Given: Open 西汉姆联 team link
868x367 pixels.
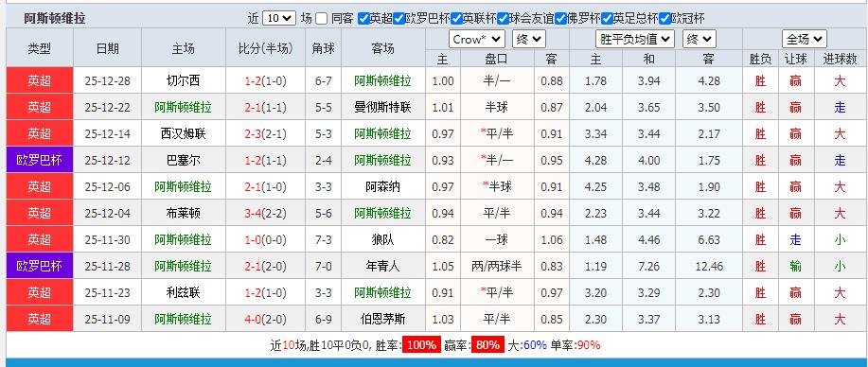Looking at the screenshot, I should pyautogui.click(x=184, y=133).
